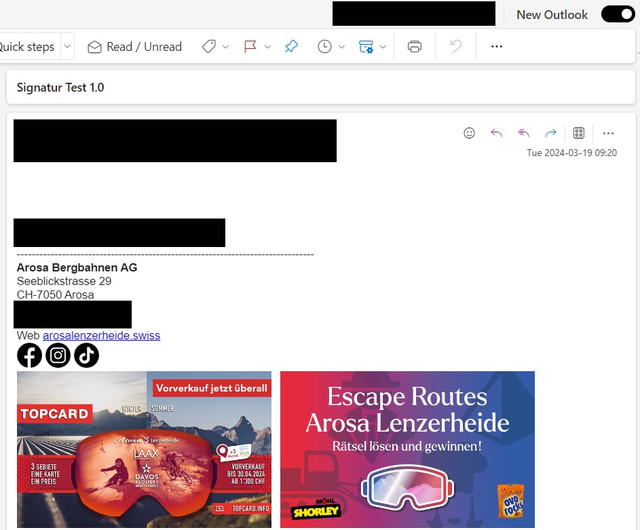The width and height of the screenshot is (640, 530).
Task: Click the Undo arrow icon
Action: point(456,47)
